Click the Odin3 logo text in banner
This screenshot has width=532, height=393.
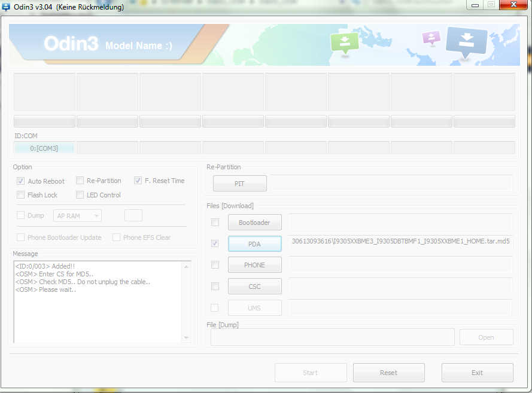[71, 44]
